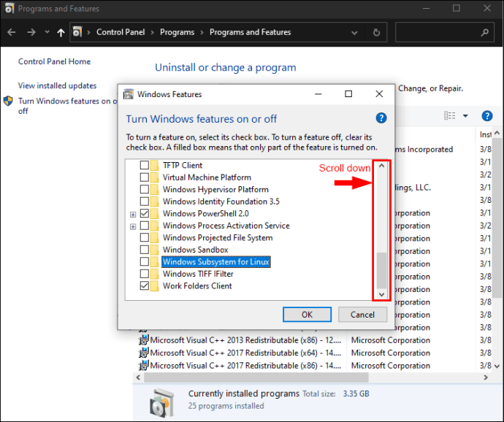Click the folder icon of Virtual Machine Platform

155,177
